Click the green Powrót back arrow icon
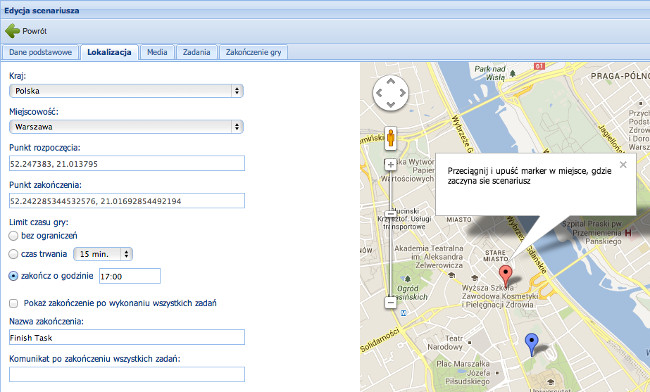650x392 pixels. 12,31
